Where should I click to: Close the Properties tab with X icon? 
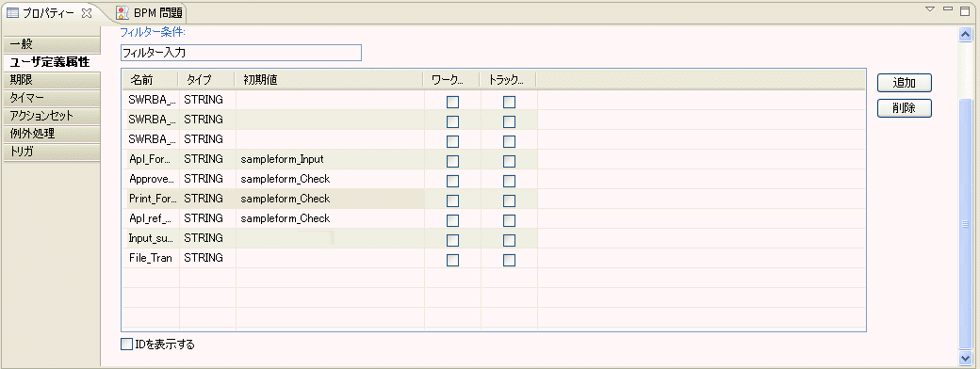tap(88, 12)
